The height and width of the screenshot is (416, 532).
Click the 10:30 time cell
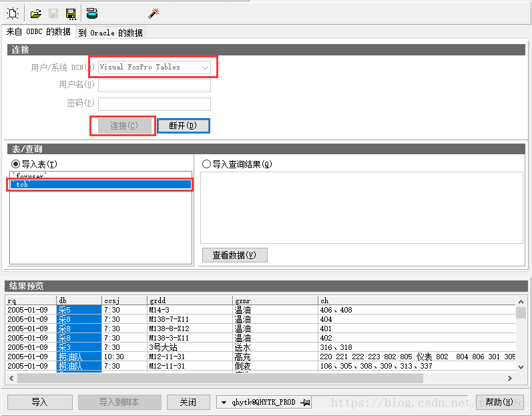coord(125,357)
